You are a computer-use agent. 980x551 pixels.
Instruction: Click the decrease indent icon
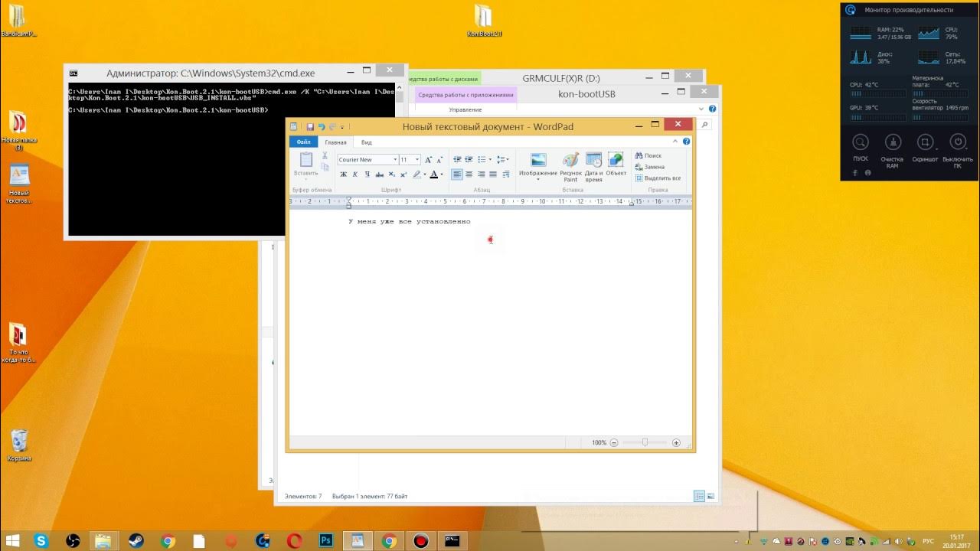pyautogui.click(x=457, y=159)
